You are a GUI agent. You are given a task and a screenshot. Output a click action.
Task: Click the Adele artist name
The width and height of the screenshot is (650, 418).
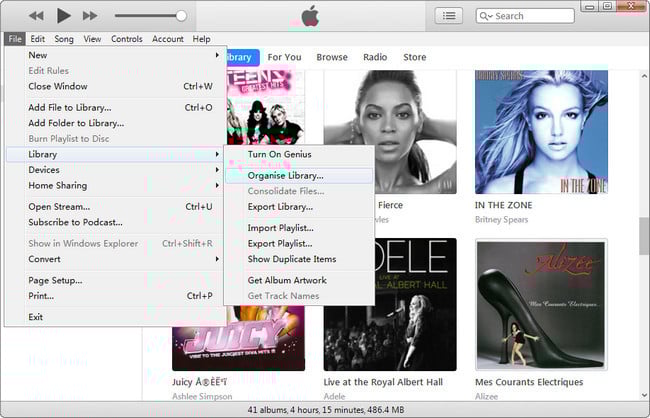tap(334, 396)
